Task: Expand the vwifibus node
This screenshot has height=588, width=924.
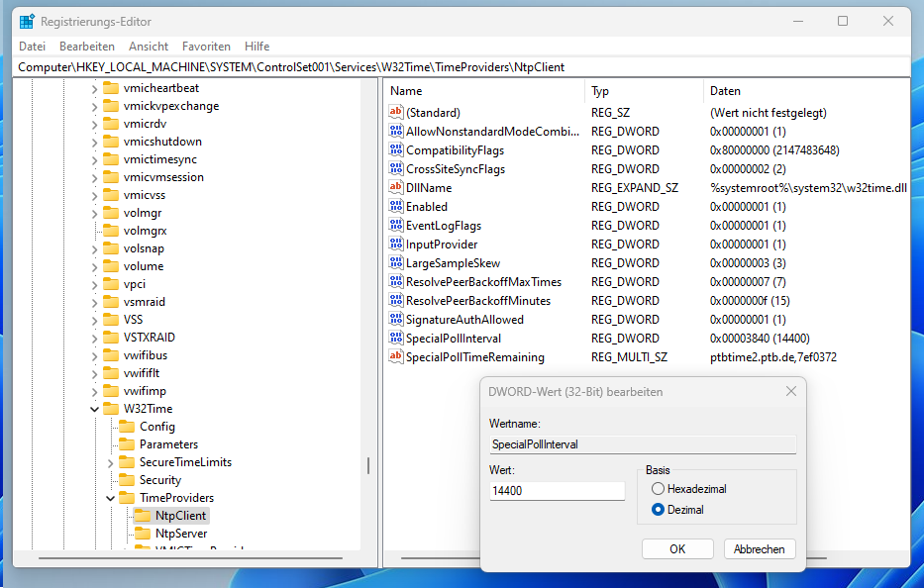Action: [94, 356]
